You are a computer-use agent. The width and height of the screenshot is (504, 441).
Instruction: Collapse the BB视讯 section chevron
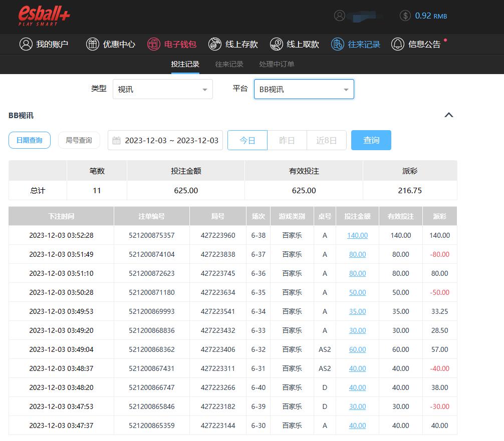tap(449, 115)
